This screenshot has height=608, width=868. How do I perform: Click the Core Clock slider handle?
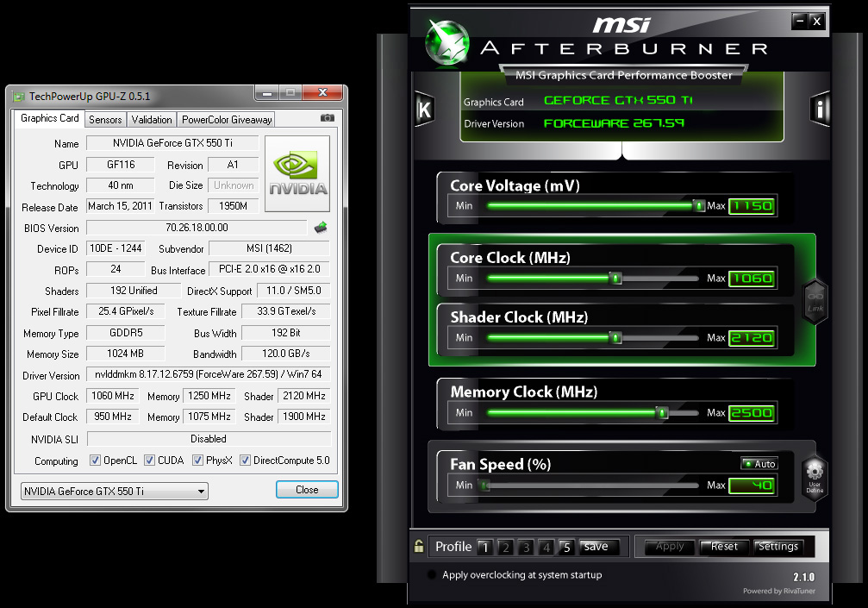coord(615,278)
